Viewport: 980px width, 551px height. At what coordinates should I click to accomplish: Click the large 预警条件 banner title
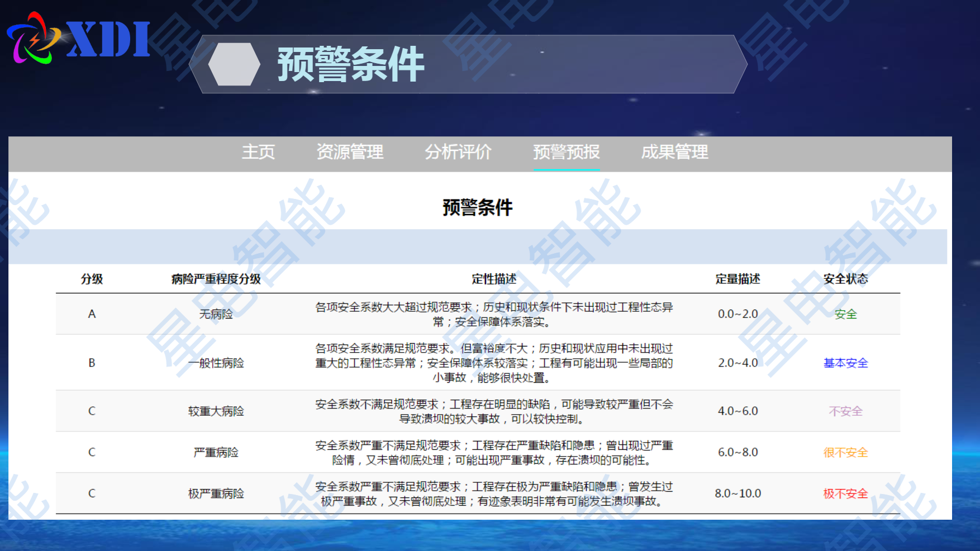(x=351, y=64)
